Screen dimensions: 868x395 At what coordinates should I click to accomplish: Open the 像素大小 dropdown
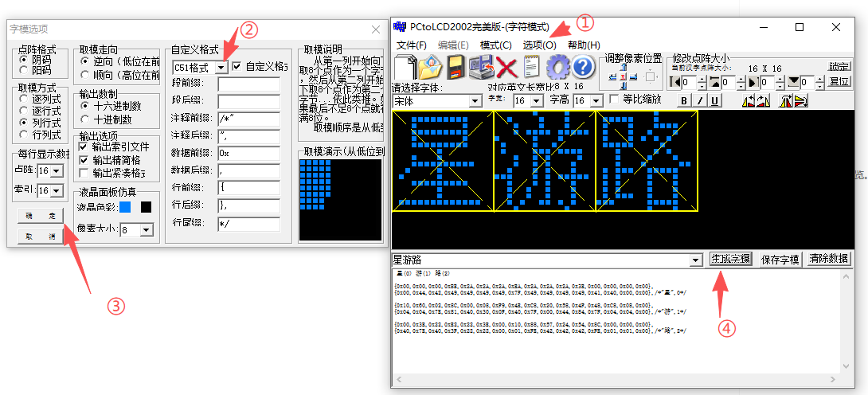tap(147, 229)
